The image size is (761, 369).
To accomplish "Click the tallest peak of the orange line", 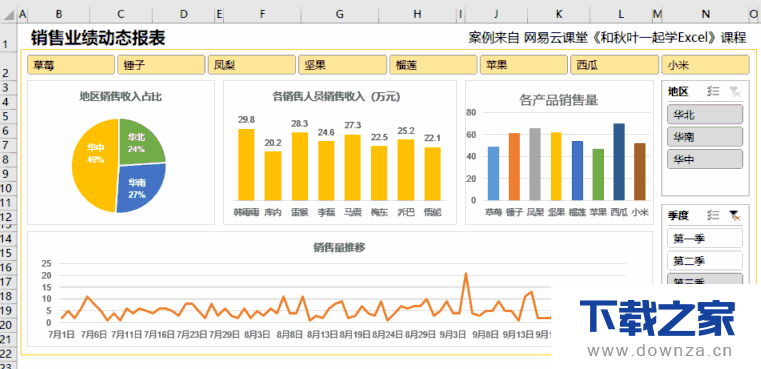I will coord(466,274).
